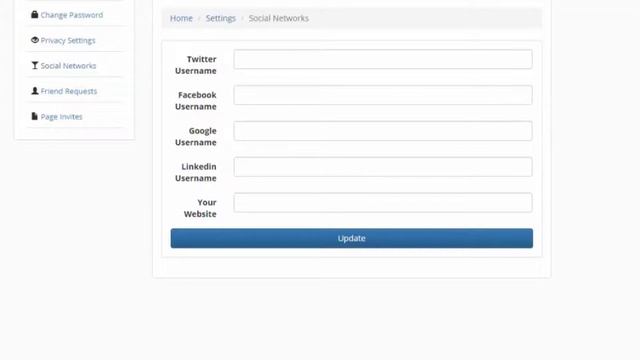Click the eye icon beside Privacy Settings
The height and width of the screenshot is (360, 640).
35,40
